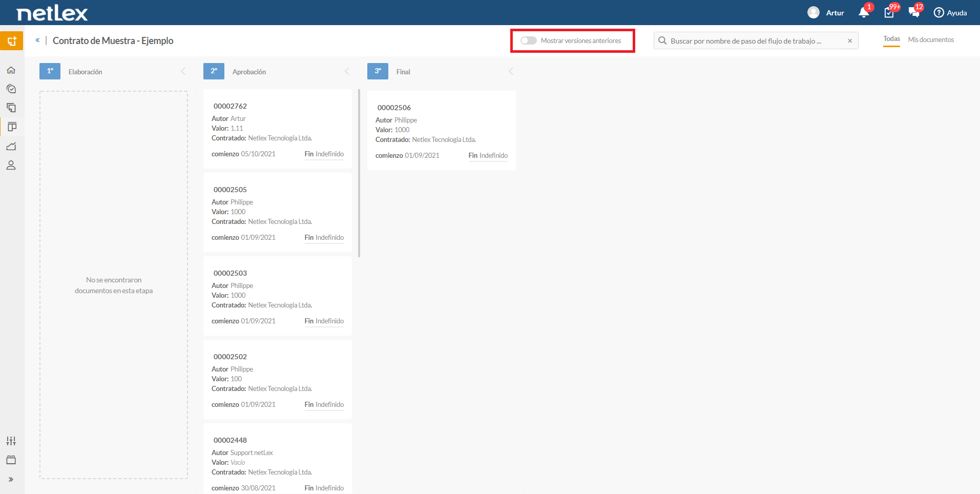
Task: Open document card 00002502
Action: [278, 380]
